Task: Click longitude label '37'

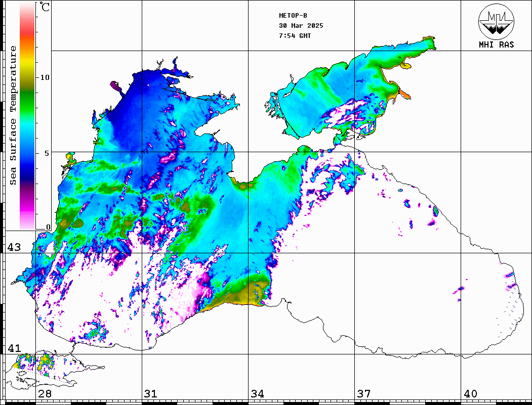Action: click(364, 394)
